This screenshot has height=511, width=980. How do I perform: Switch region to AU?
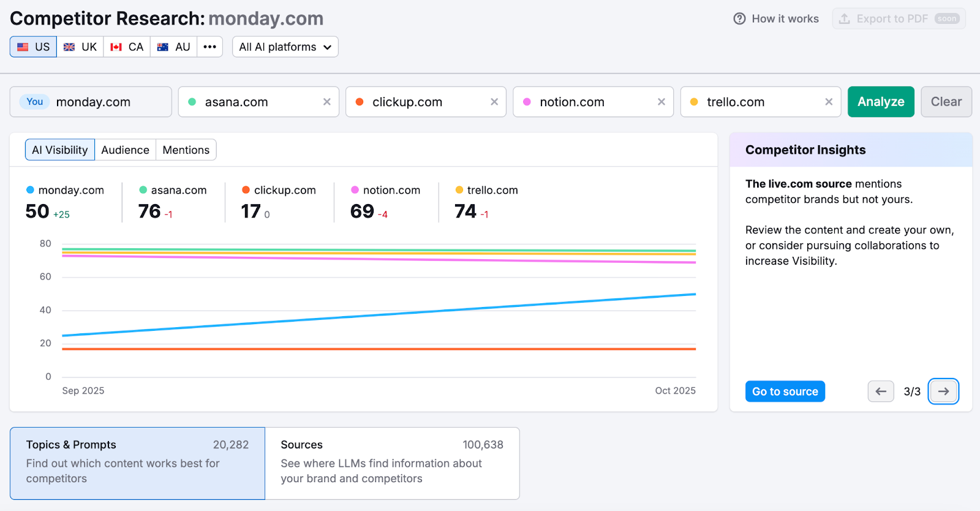(x=173, y=47)
